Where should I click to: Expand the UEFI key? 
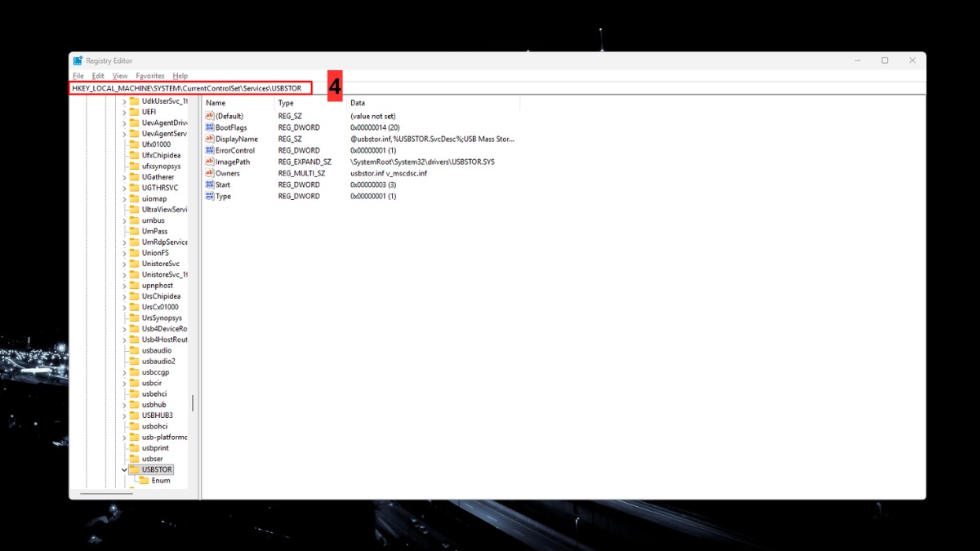point(124,112)
